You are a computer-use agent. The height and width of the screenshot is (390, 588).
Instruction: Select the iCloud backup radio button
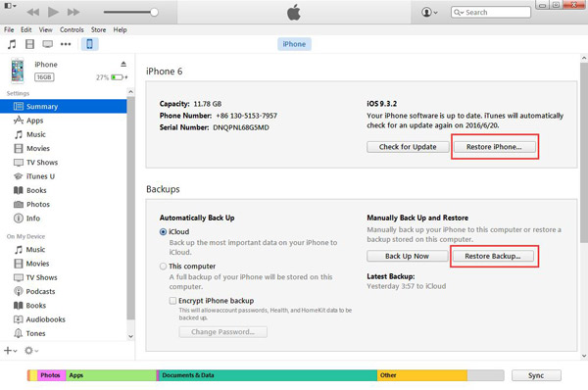[163, 232]
